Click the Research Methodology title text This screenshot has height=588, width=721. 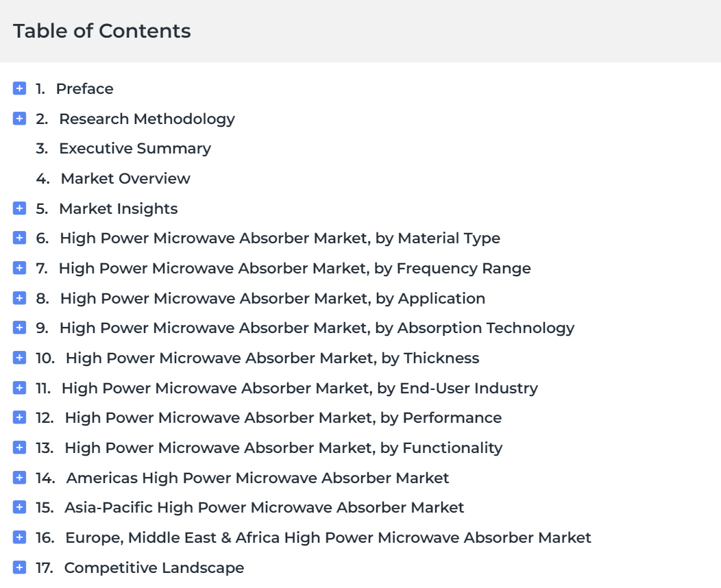pos(147,119)
